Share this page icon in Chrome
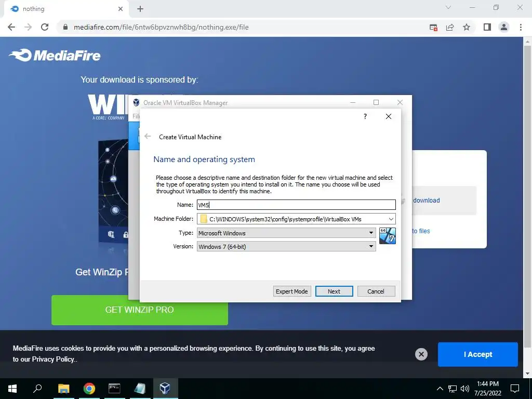This screenshot has height=399, width=532. point(450,27)
